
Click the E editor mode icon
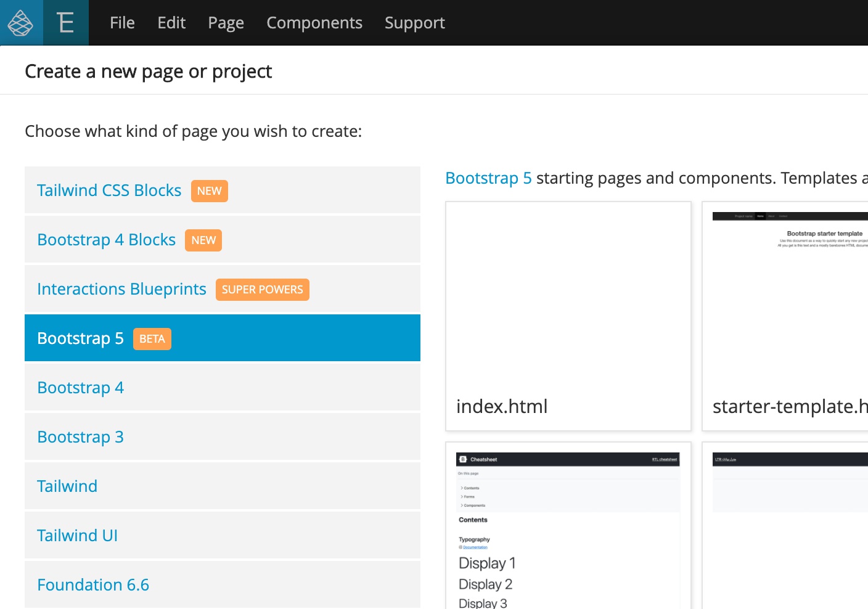click(x=66, y=23)
